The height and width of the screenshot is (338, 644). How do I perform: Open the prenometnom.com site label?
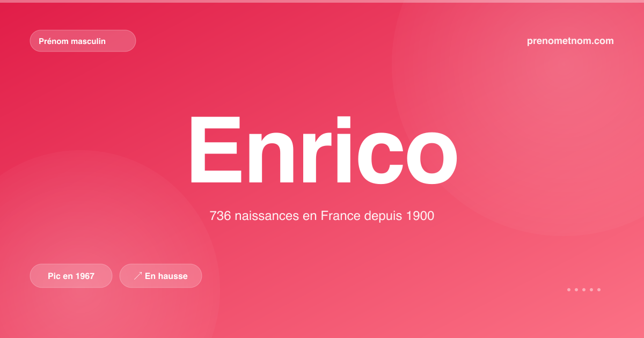click(570, 41)
